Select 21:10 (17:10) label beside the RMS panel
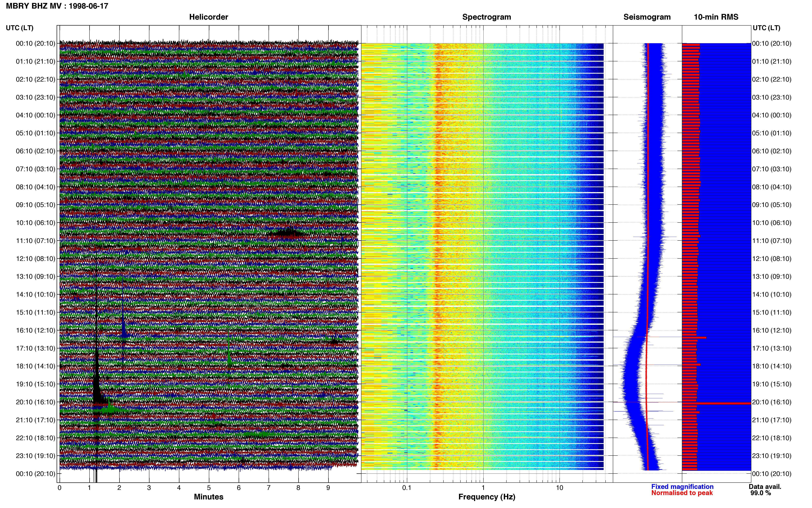Screen dimensions: 812x508 772,420
